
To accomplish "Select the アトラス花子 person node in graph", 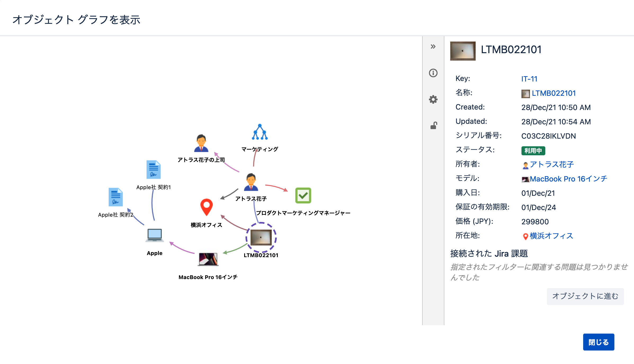I will click(251, 182).
